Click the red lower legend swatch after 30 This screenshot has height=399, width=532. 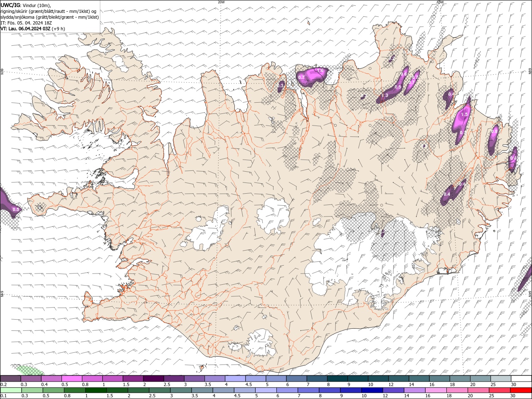click(x=521, y=390)
